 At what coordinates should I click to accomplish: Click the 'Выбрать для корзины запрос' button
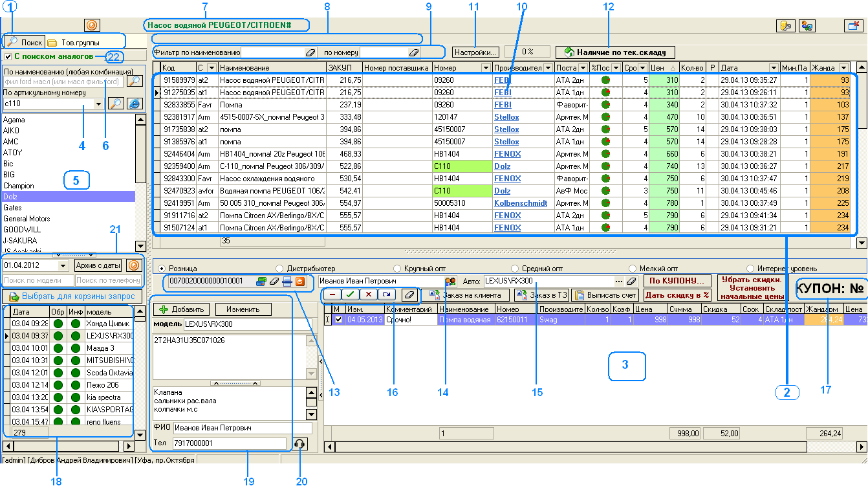pyautogui.click(x=72, y=296)
